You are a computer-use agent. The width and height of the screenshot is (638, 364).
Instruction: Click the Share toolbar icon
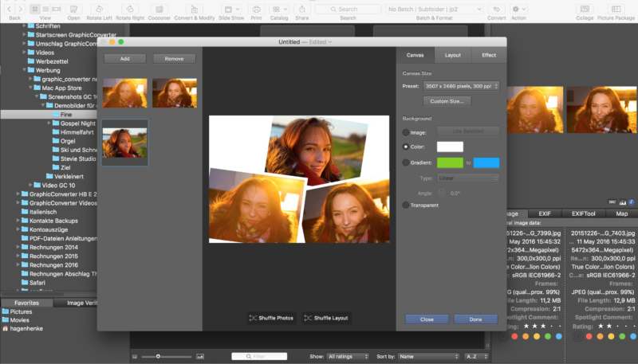pyautogui.click(x=302, y=8)
